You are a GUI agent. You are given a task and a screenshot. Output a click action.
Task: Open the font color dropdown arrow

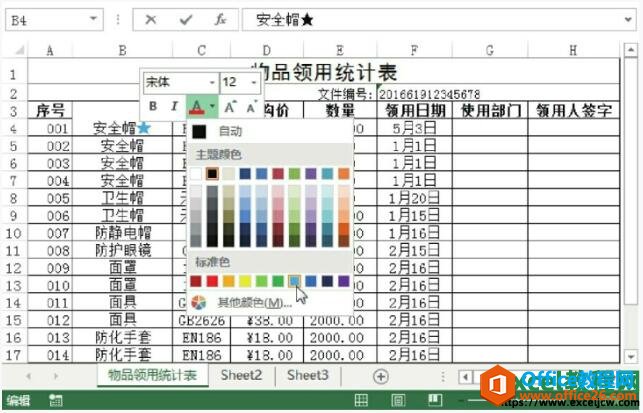click(x=212, y=107)
